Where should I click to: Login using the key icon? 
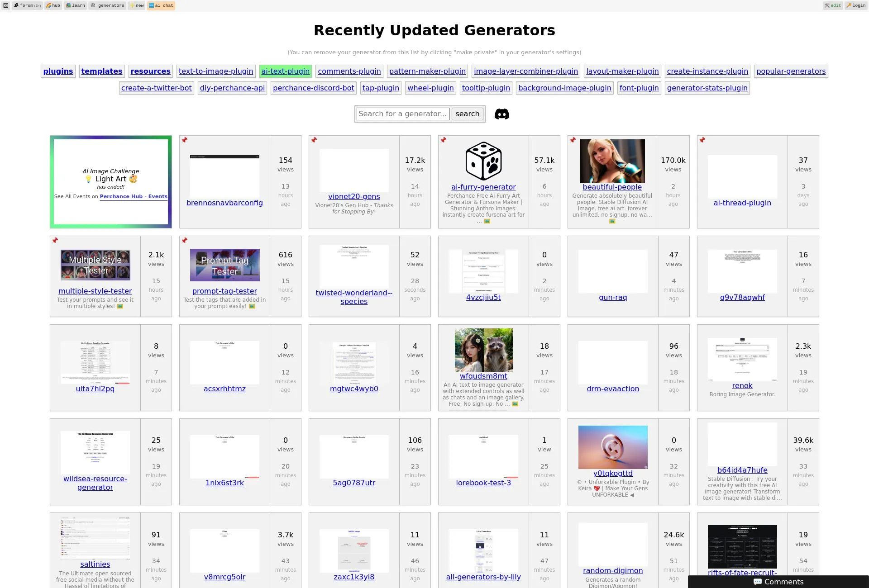(x=848, y=5)
